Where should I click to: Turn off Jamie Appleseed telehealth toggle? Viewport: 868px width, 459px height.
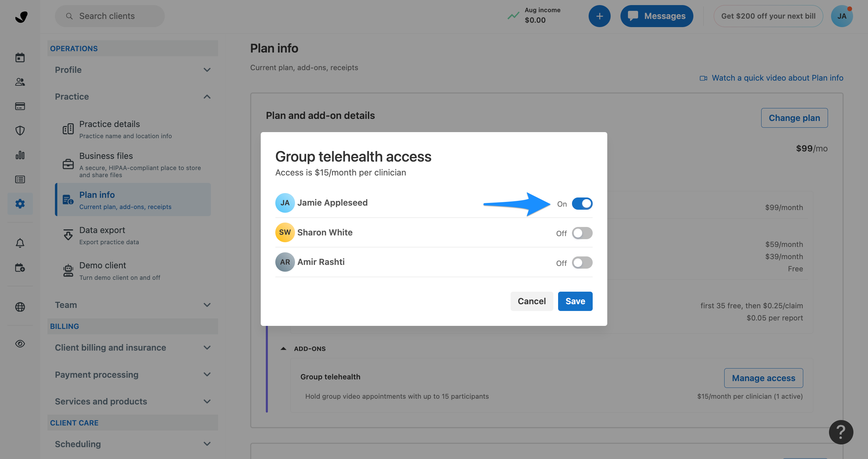click(582, 204)
